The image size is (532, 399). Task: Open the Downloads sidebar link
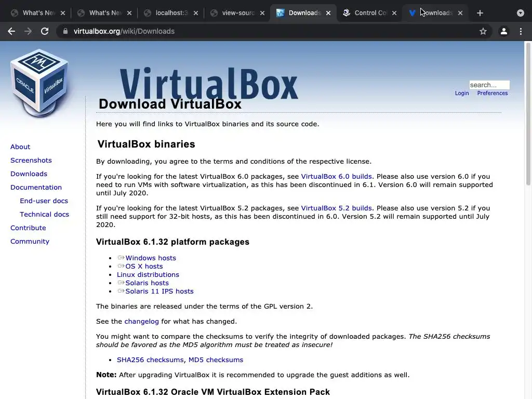29,174
